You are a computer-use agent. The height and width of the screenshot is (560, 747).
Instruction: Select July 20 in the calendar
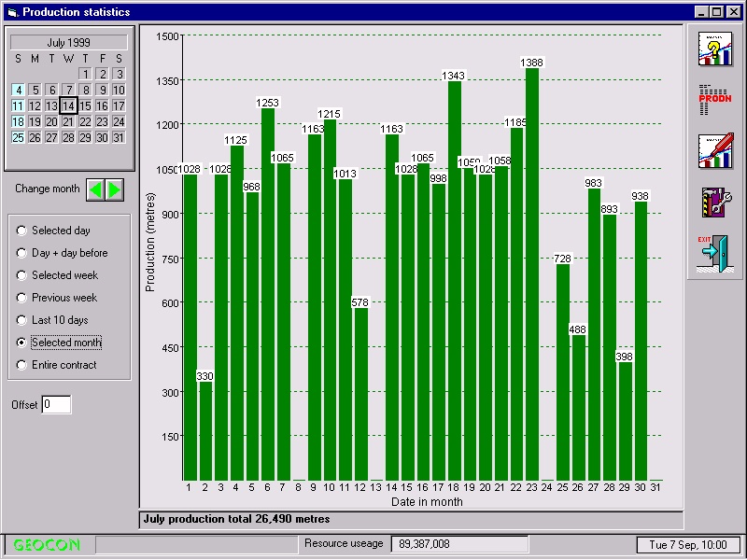(51, 121)
